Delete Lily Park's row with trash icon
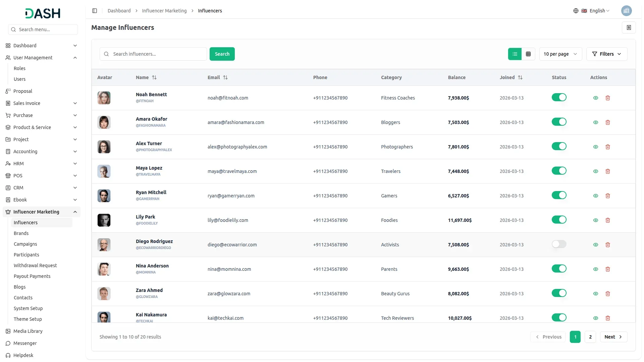 tap(607, 220)
